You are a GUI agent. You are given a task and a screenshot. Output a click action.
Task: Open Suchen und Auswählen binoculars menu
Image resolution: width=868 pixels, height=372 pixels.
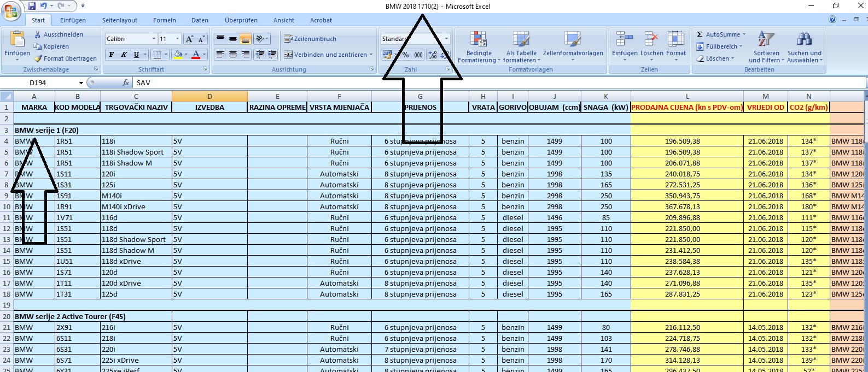(x=804, y=47)
